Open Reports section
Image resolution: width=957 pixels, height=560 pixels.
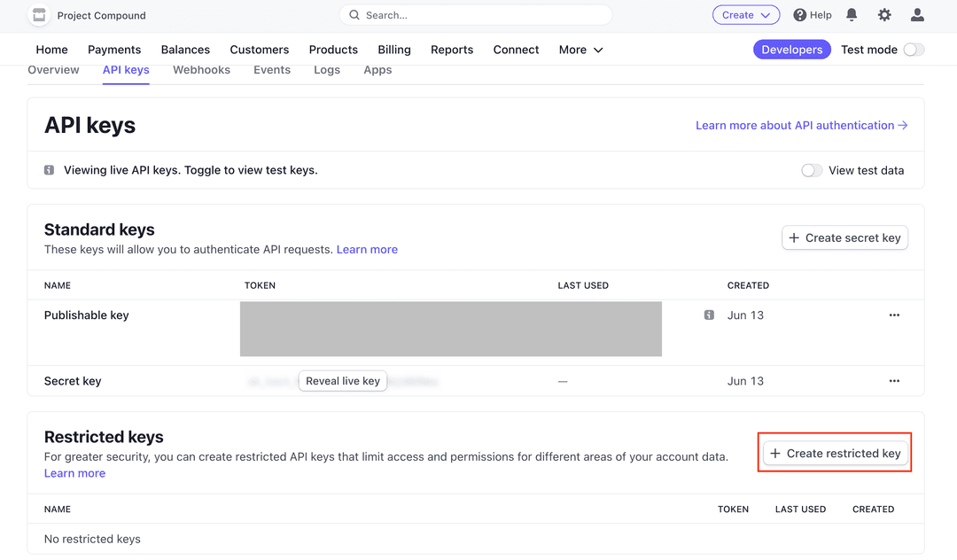tap(452, 50)
